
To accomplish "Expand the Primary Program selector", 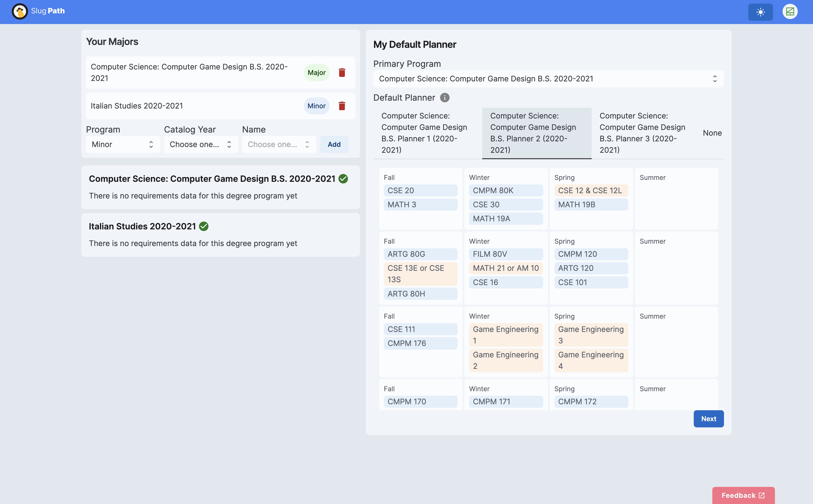I will click(x=548, y=79).
